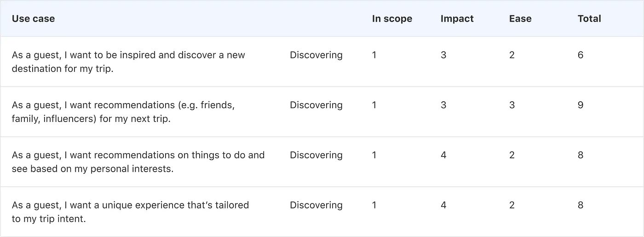Click the "things to do and see" use case

pyautogui.click(x=138, y=162)
